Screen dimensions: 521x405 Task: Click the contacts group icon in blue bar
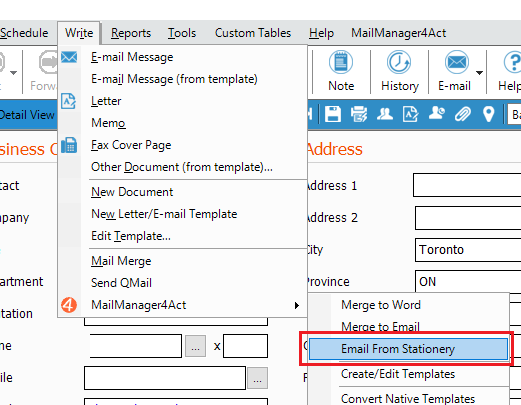[x=385, y=114]
